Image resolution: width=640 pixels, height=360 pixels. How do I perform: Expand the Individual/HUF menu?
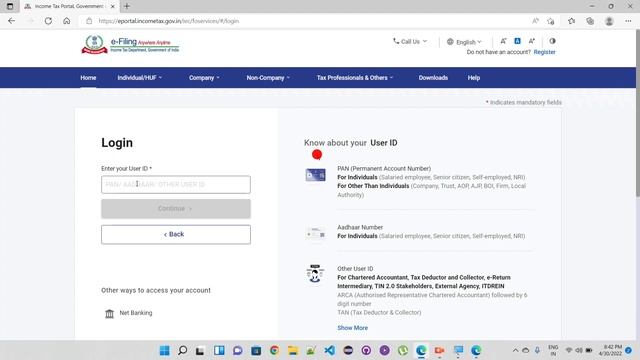(140, 78)
